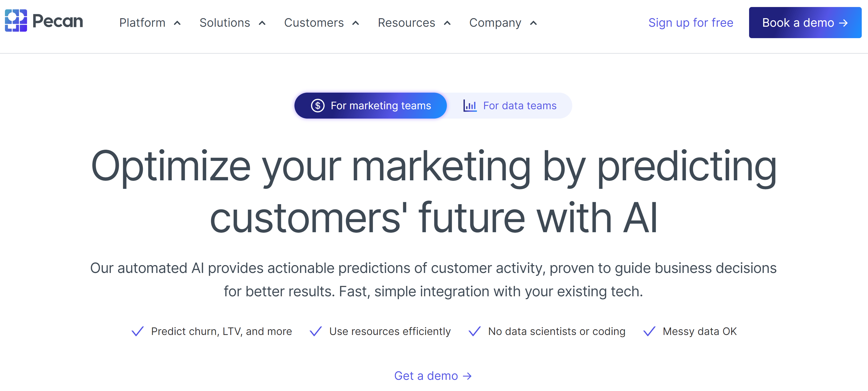Follow the Get a demo link

pyautogui.click(x=433, y=376)
